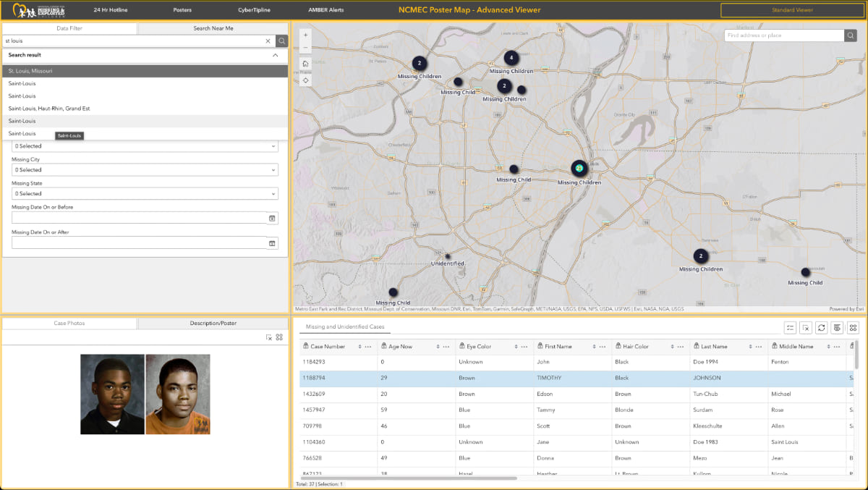Zoom in on the map
The height and width of the screenshot is (490, 868).
tap(305, 34)
